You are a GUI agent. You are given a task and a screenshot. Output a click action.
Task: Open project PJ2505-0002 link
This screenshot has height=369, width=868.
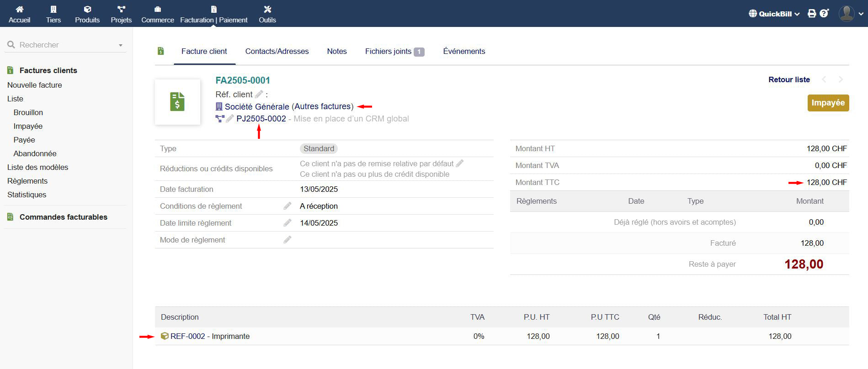click(x=261, y=119)
